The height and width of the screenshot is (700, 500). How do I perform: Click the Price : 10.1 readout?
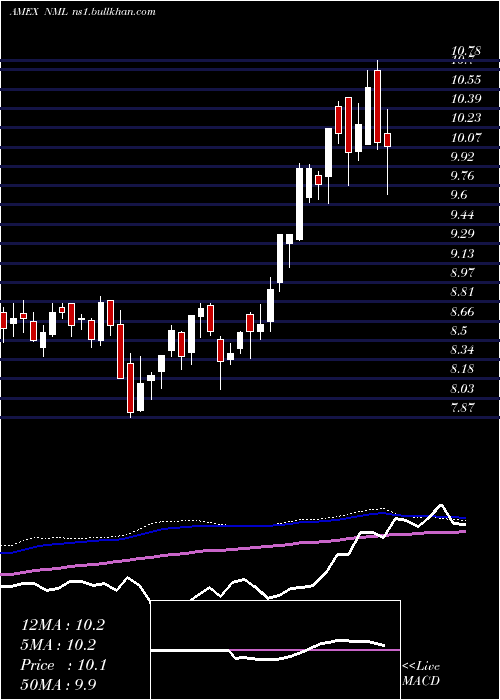(63, 665)
